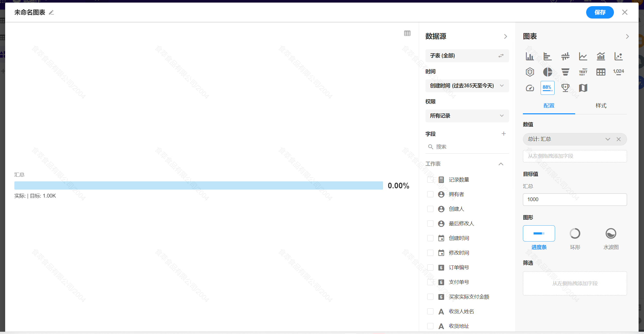Select the funnel chart type icon

(x=565, y=72)
